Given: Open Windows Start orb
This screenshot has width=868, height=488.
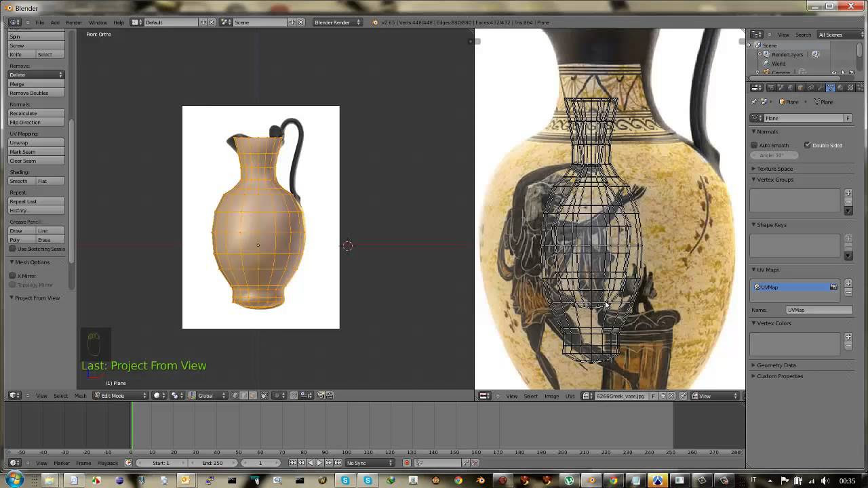Looking at the screenshot, I should (15, 480).
